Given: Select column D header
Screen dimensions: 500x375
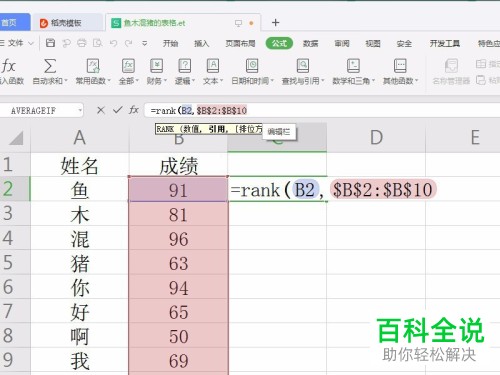Looking at the screenshot, I should click(x=376, y=138).
